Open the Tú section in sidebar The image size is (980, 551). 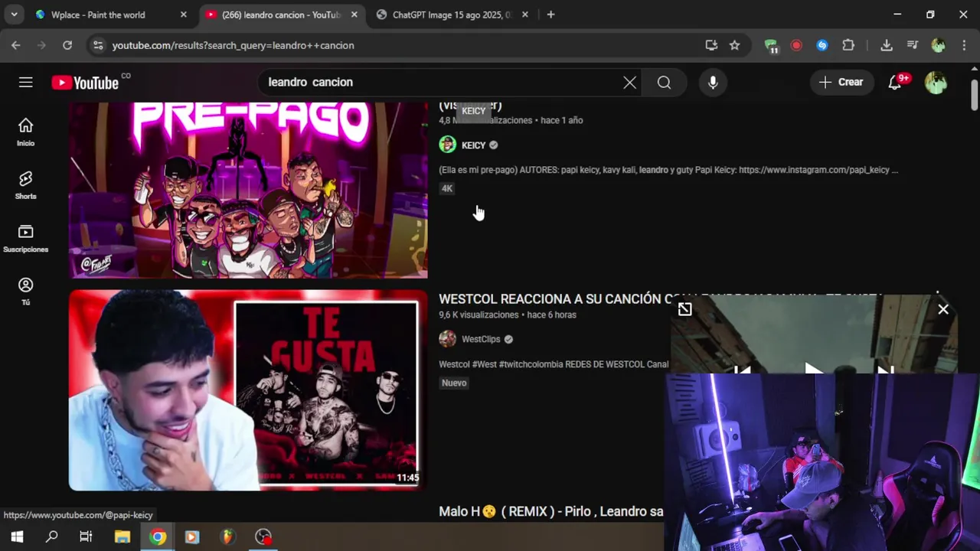25,292
